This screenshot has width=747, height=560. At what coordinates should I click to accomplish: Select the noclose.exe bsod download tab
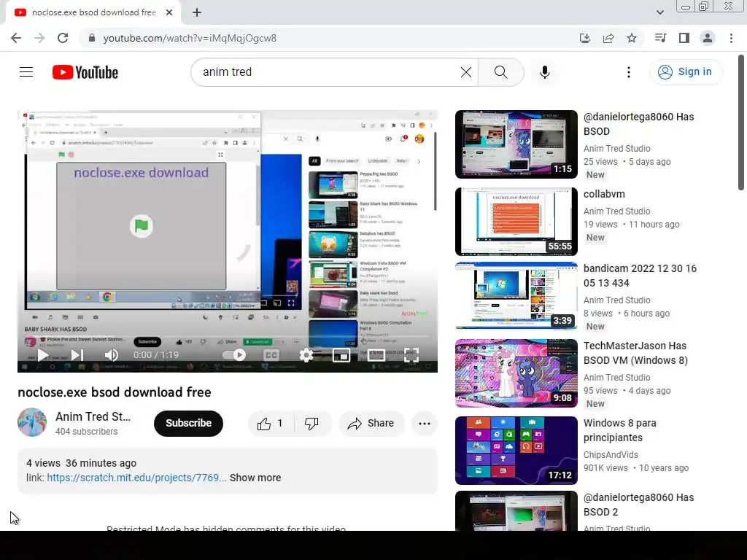(93, 12)
